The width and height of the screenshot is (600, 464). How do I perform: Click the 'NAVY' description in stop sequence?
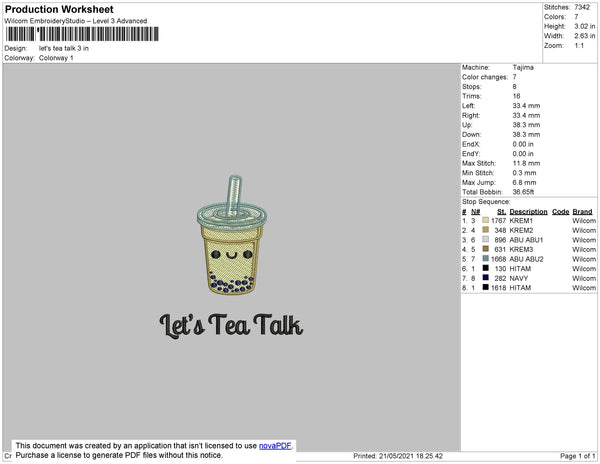518,278
